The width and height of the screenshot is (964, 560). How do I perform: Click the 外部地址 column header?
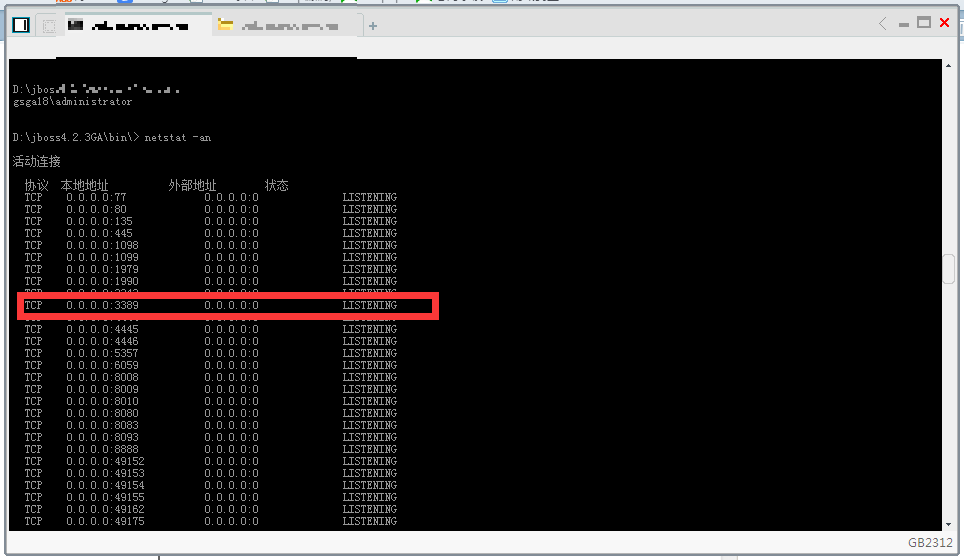pyautogui.click(x=192, y=185)
